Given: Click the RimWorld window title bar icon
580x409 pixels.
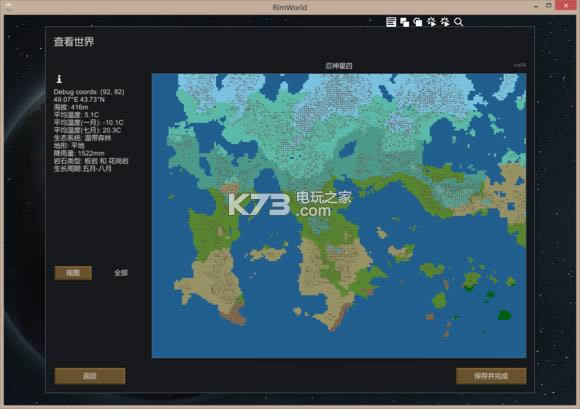Looking at the screenshot, I should tap(8, 6).
